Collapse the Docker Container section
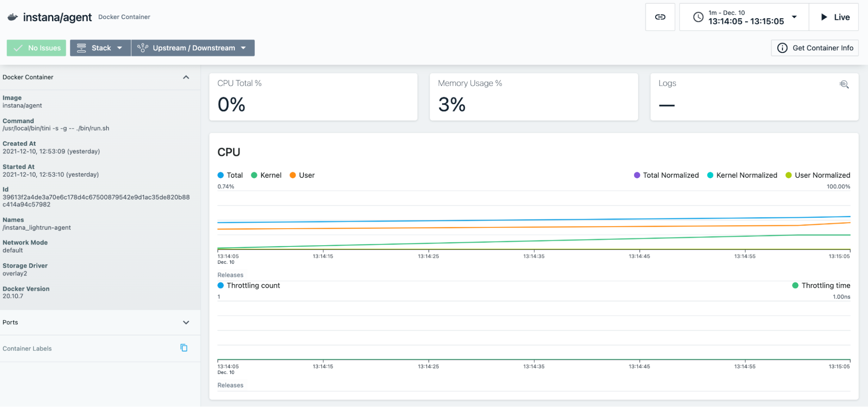The width and height of the screenshot is (868, 407). [x=186, y=77]
